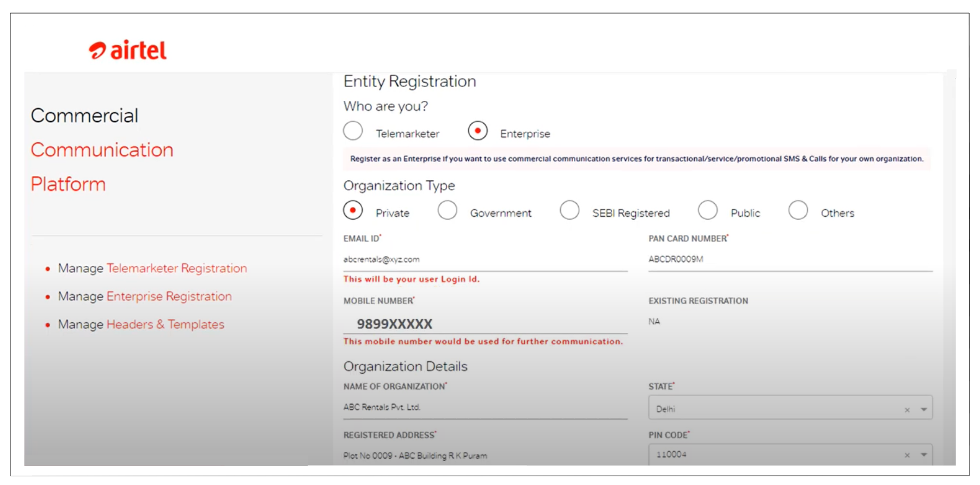Open Manage Enterprise Registration link
Image resolution: width=980 pixels, height=485 pixels.
tap(169, 296)
